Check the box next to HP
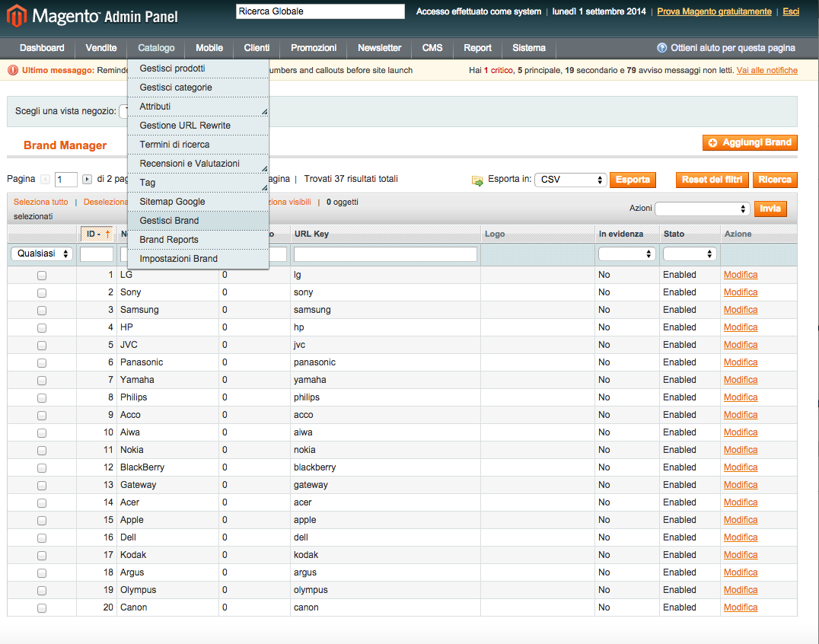The image size is (819, 644). [42, 328]
